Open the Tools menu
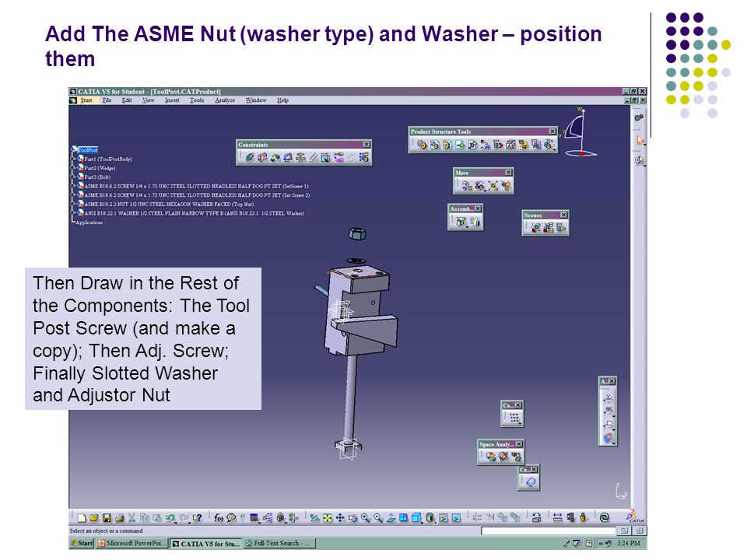This screenshot has height=560, width=747. pos(197,100)
